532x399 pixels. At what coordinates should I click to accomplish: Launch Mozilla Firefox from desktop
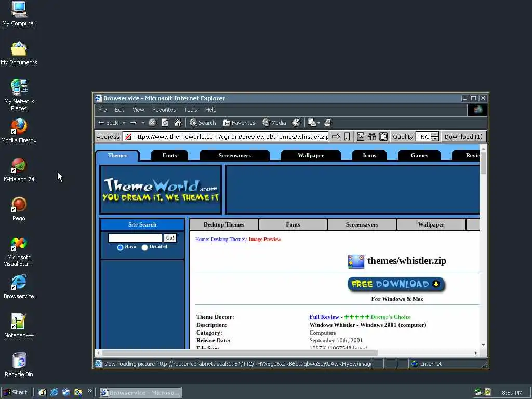(19, 131)
